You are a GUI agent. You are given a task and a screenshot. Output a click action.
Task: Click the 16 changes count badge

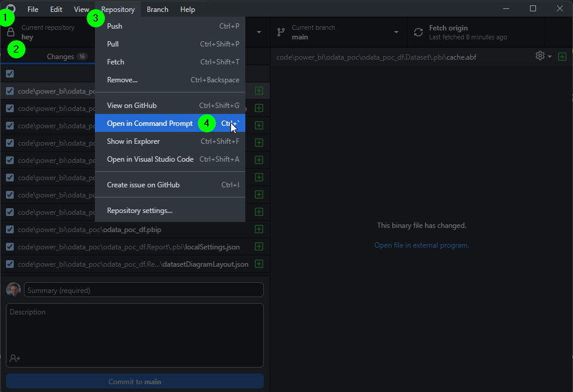pyautogui.click(x=82, y=57)
